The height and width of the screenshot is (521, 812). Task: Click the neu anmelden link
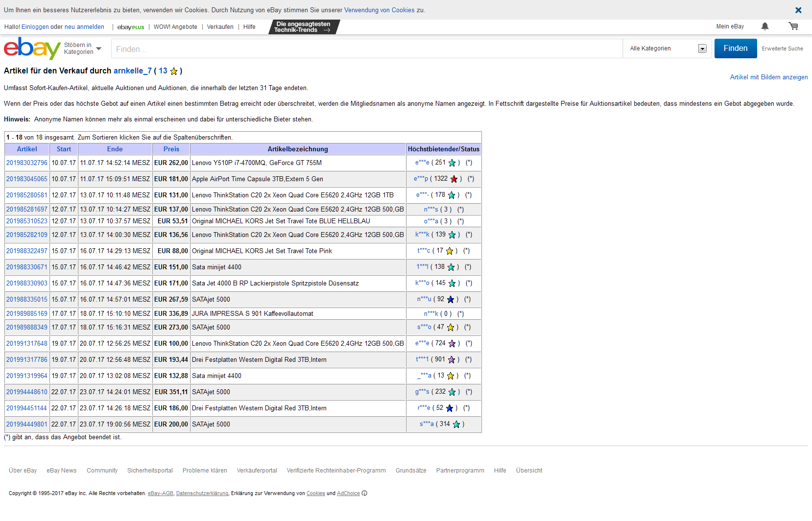click(84, 27)
